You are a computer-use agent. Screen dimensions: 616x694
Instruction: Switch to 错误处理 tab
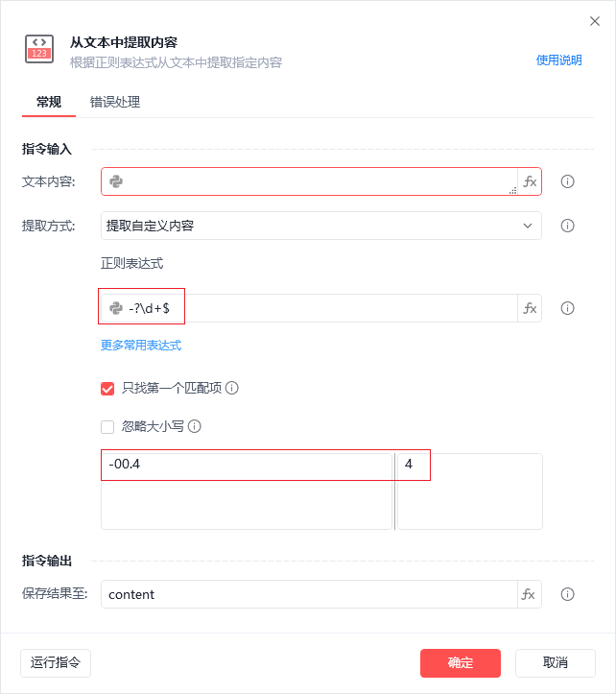coord(115,103)
